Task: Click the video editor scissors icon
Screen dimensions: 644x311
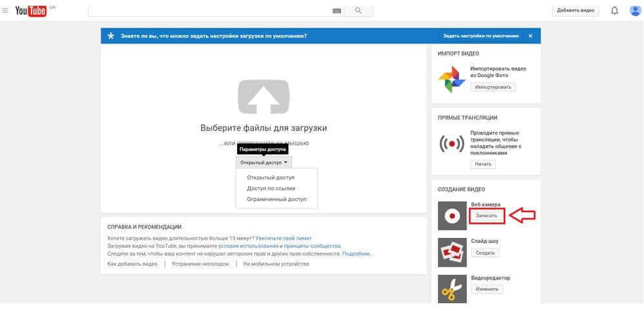Action: pyautogui.click(x=450, y=288)
